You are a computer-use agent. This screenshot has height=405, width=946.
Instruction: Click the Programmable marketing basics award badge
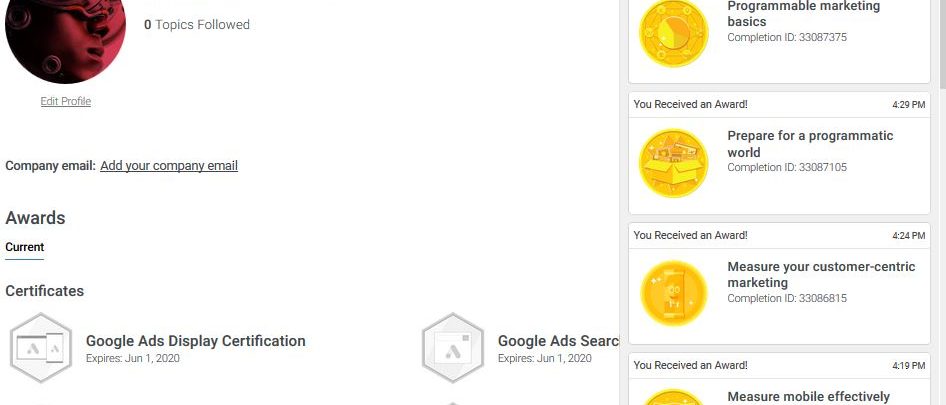point(673,31)
